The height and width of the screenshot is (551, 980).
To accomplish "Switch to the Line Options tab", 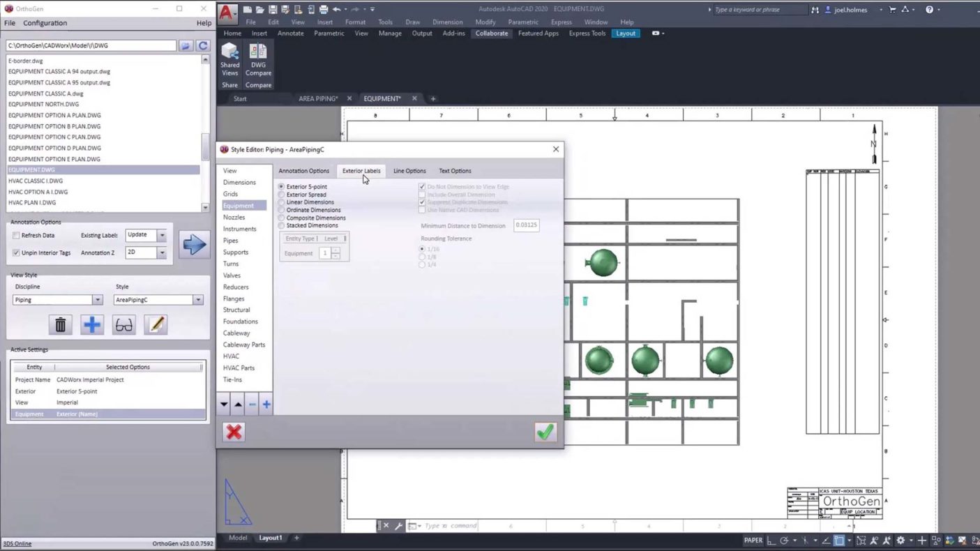I will coord(409,171).
